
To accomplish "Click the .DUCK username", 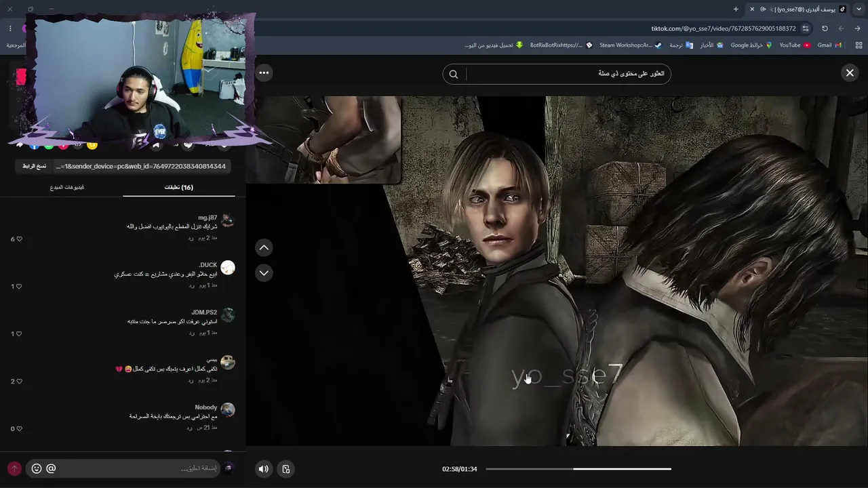I will (x=208, y=265).
